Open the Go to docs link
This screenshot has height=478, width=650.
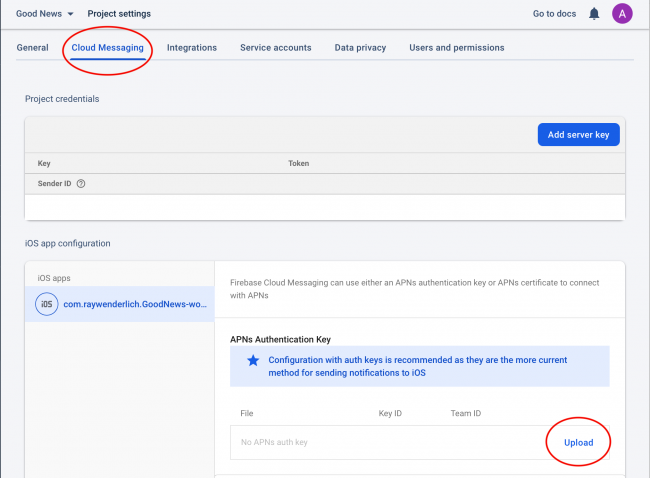click(554, 14)
